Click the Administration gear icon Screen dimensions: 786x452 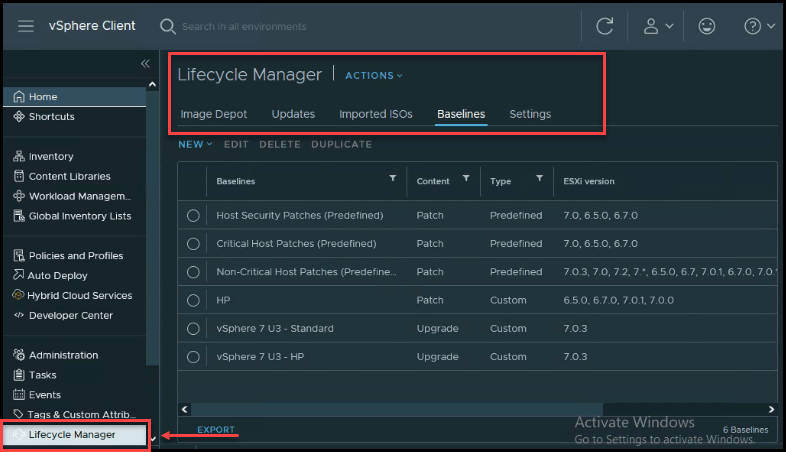19,355
